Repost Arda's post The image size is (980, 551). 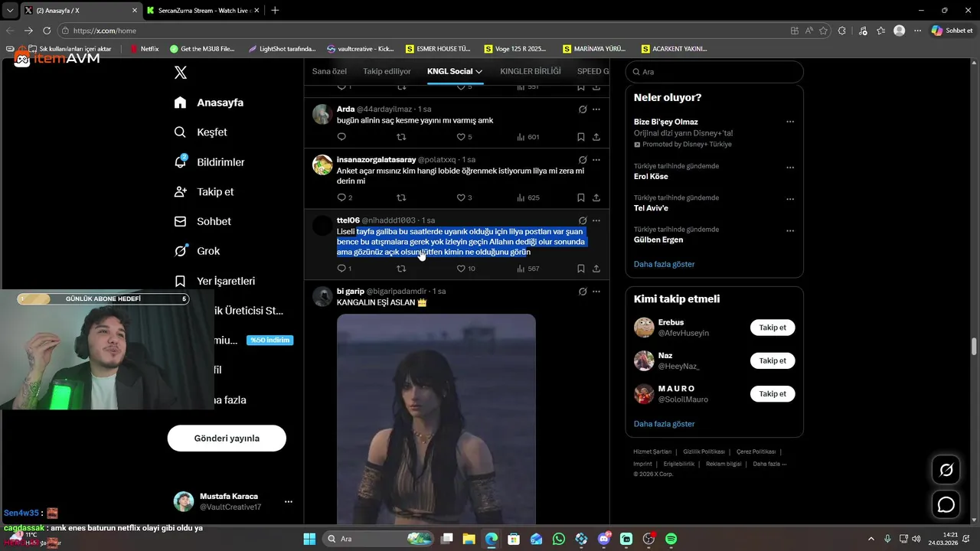click(x=401, y=137)
